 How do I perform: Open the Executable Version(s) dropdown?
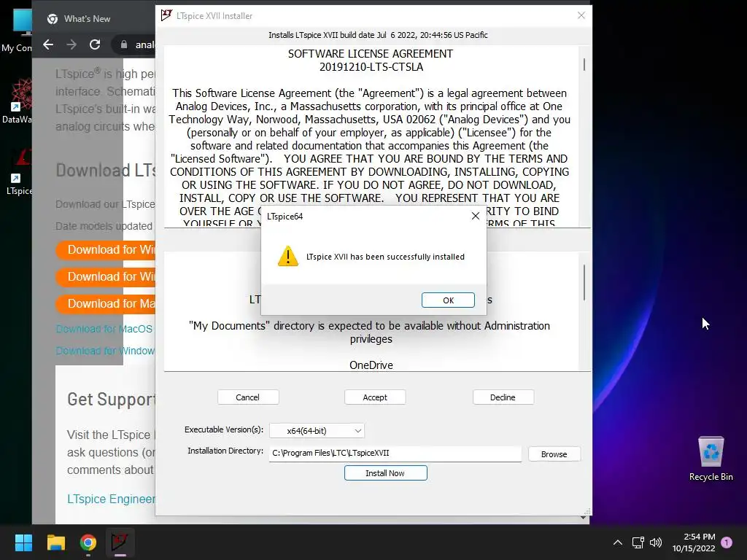tap(317, 430)
